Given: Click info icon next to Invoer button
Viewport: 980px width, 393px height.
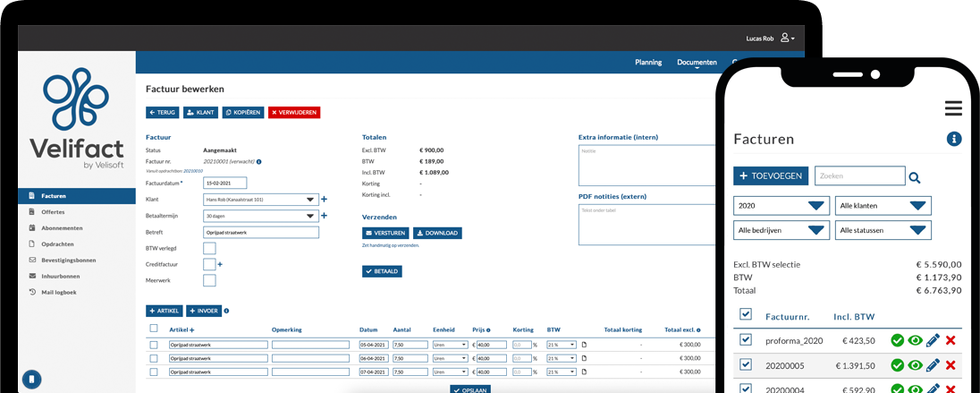Looking at the screenshot, I should coord(226,311).
